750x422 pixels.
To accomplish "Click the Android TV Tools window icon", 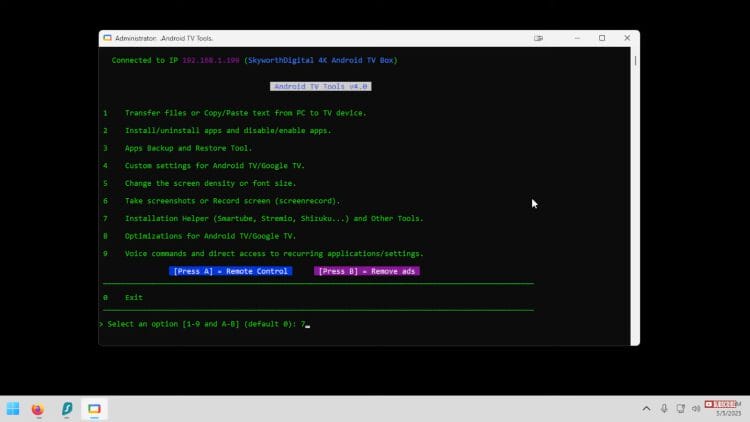I will pyautogui.click(x=108, y=38).
